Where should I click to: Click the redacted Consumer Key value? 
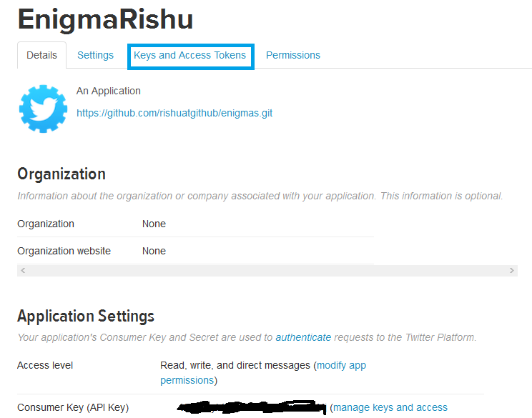[x=250, y=407]
